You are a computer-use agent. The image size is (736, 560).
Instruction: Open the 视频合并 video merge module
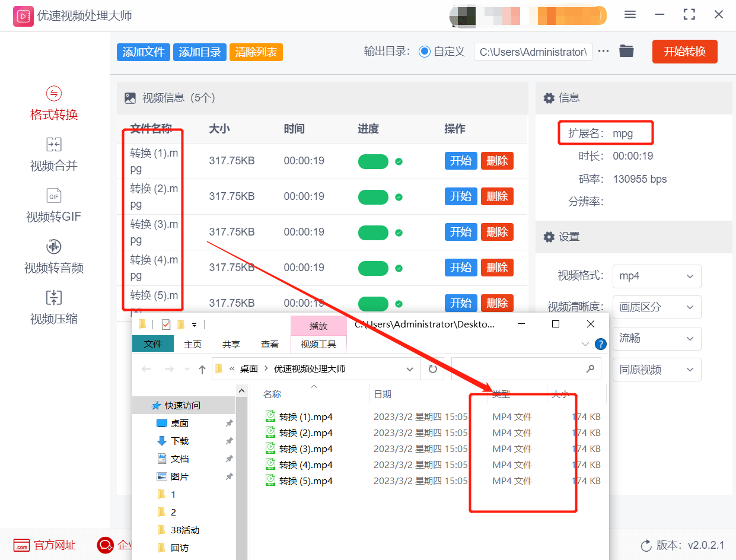tap(54, 155)
